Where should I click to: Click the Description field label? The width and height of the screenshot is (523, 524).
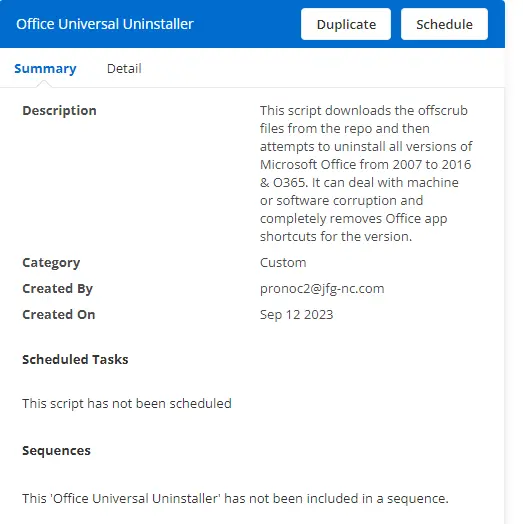click(59, 110)
